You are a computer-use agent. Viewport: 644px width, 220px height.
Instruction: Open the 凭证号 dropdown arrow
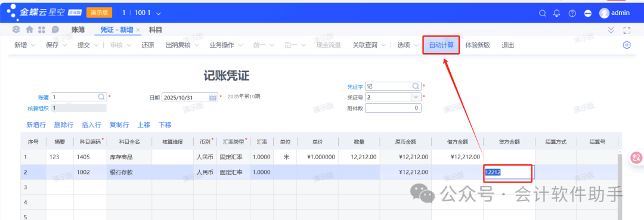click(416, 97)
